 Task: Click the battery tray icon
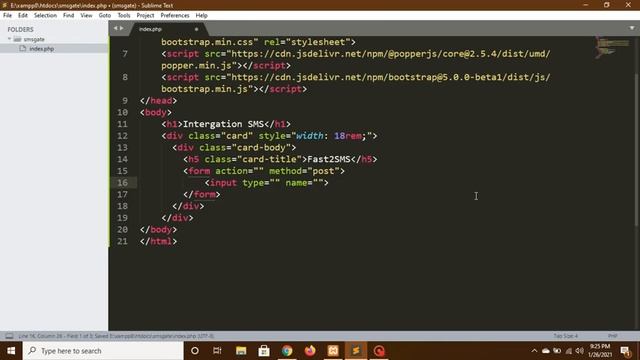(x=557, y=351)
